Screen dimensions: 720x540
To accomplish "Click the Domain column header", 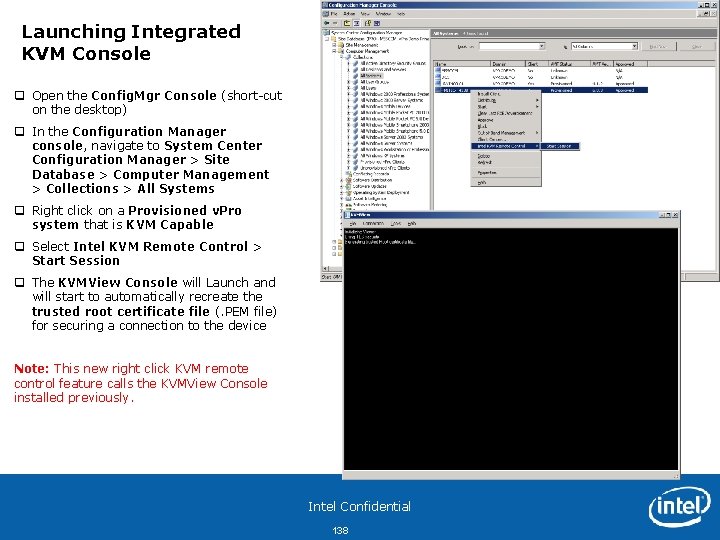I will click(x=508, y=64).
